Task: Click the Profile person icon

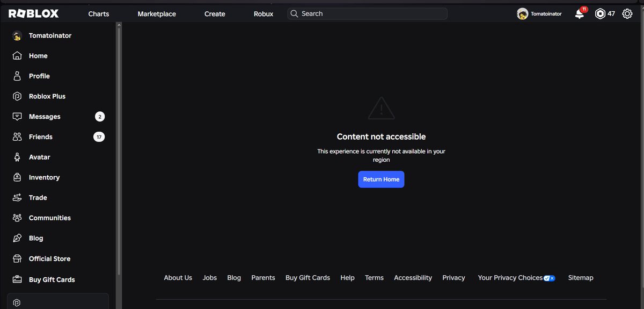Action: (x=17, y=76)
